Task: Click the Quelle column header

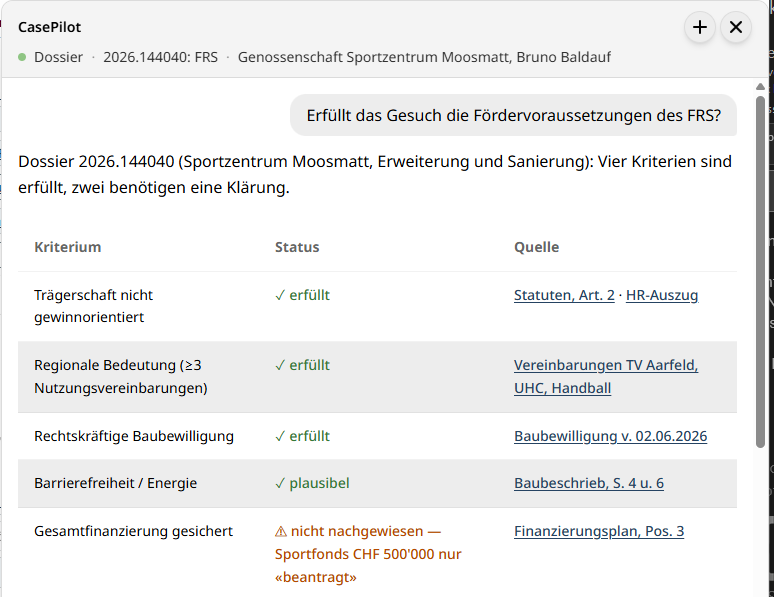Action: 537,247
